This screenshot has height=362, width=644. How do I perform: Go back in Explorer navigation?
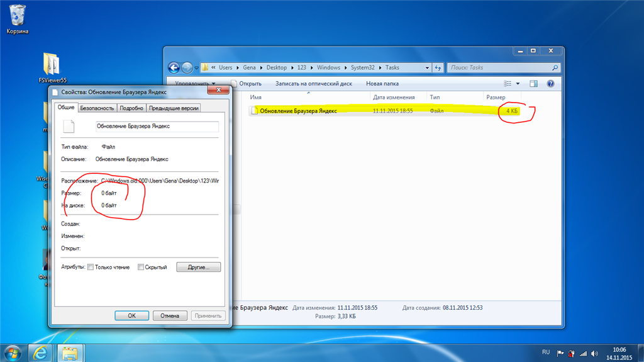[174, 67]
